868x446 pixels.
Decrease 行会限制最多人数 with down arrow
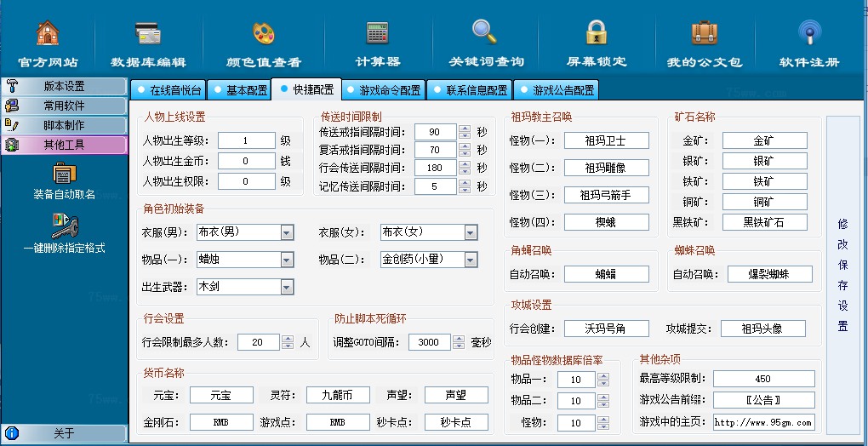(x=287, y=346)
